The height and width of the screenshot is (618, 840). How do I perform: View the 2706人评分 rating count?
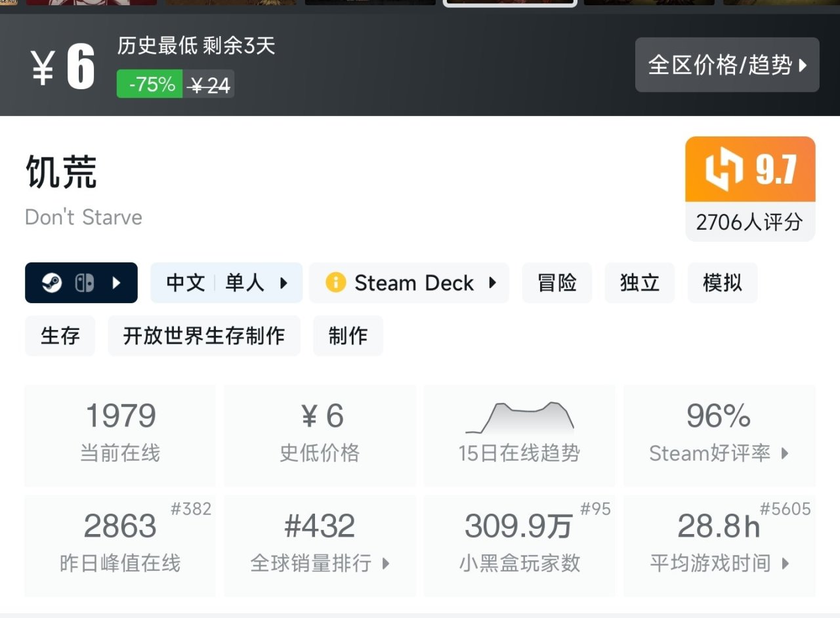coord(750,222)
